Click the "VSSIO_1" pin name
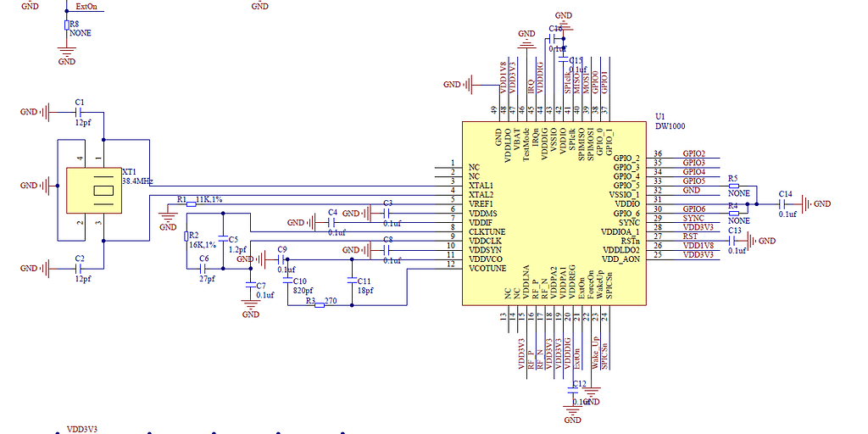 click(x=625, y=194)
